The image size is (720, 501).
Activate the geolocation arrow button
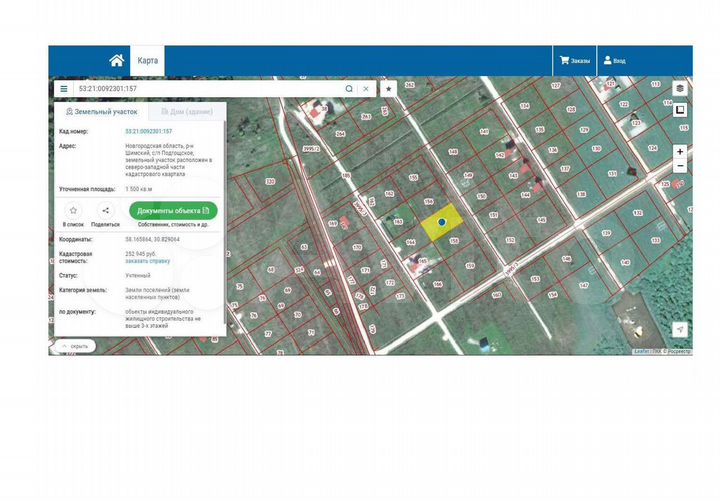[x=680, y=329]
